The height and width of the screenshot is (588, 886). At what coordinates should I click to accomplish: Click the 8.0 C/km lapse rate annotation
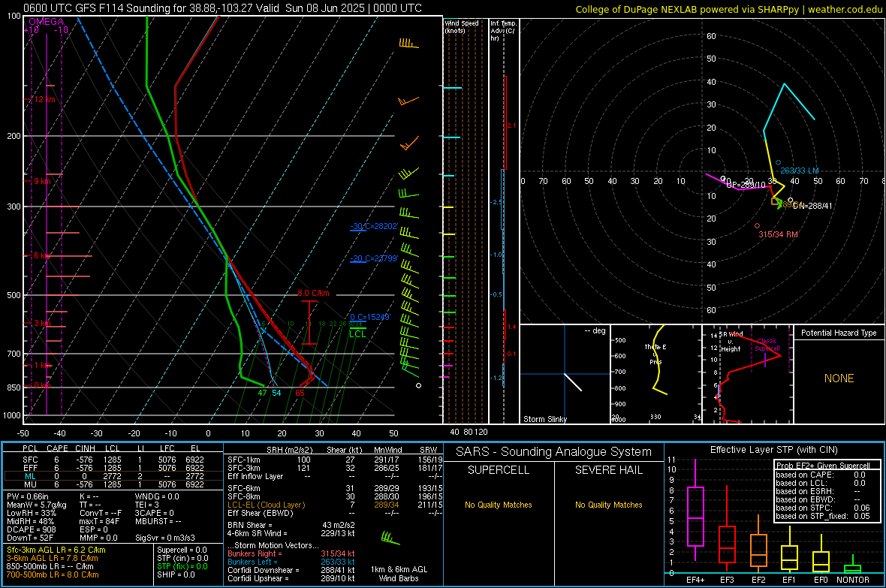tap(313, 293)
